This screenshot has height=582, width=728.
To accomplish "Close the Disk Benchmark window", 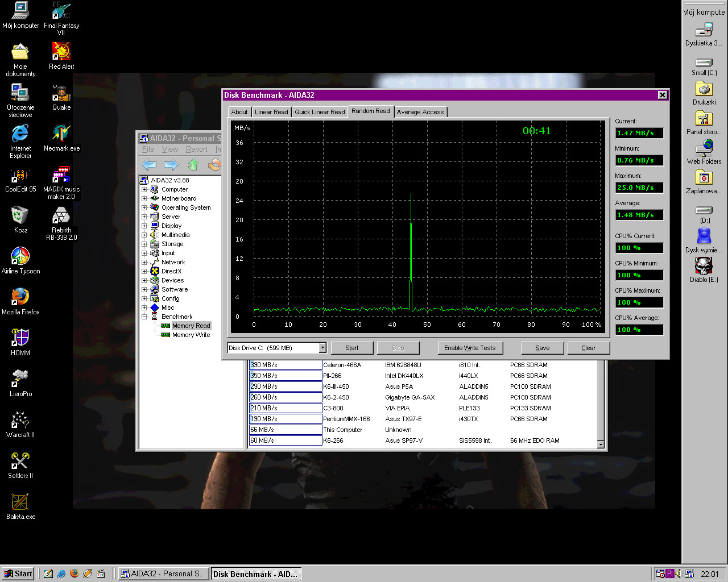I will 663,95.
